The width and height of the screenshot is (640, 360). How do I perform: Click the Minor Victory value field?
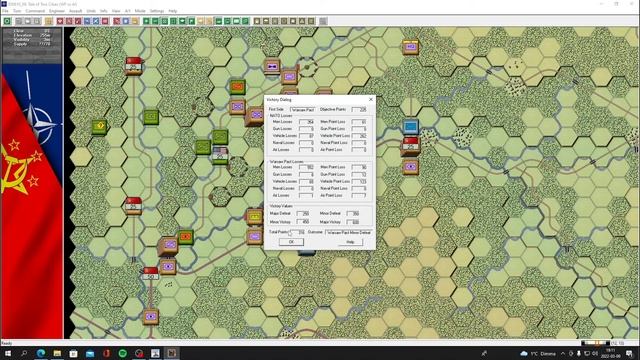click(x=303, y=222)
